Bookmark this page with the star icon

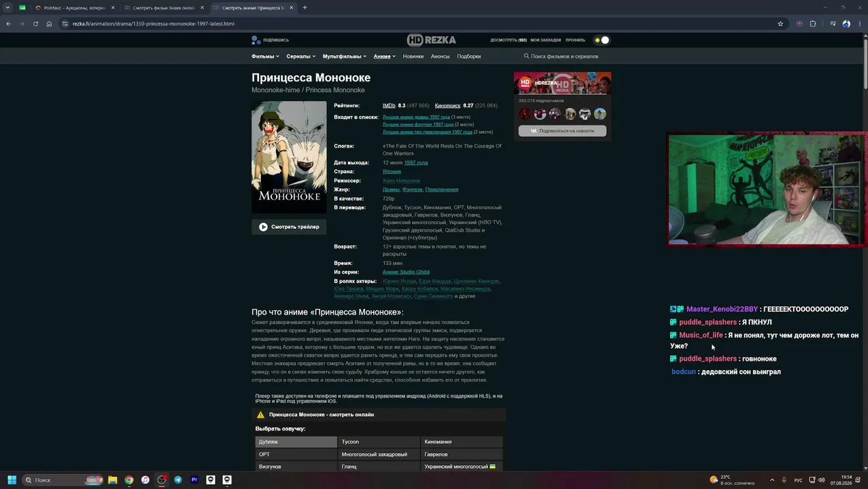(780, 24)
